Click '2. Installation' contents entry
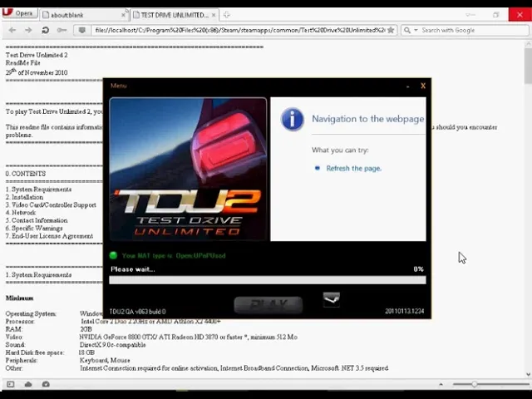 24,197
